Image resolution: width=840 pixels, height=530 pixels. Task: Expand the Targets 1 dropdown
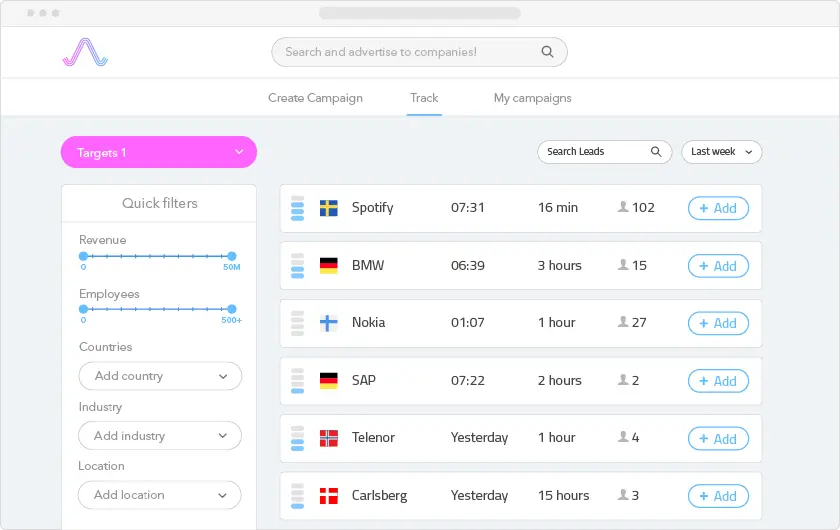(x=159, y=152)
